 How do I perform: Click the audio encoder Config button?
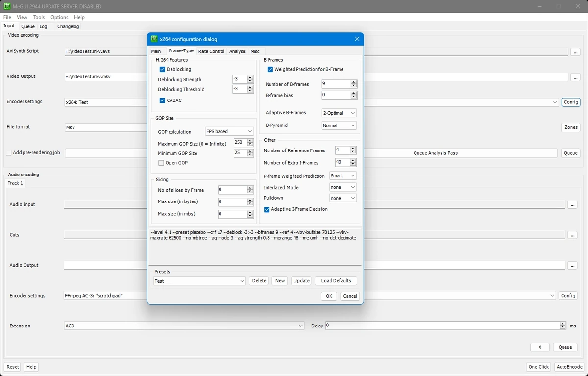tap(568, 296)
